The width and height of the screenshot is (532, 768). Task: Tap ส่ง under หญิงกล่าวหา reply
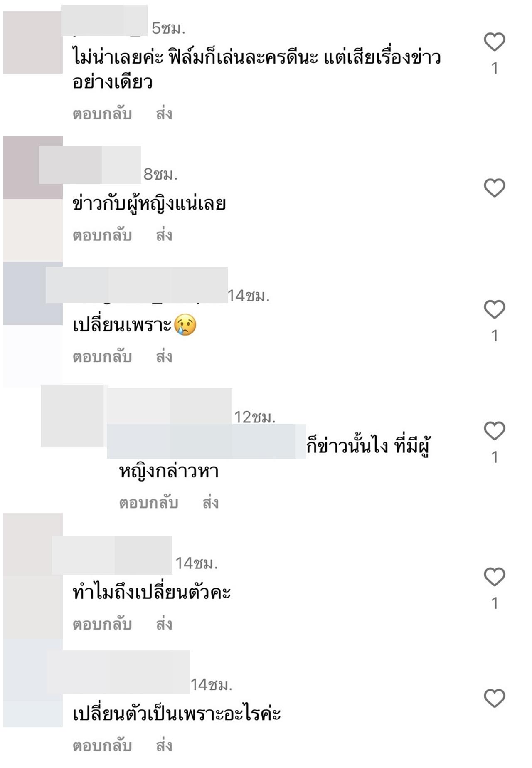coord(211,503)
